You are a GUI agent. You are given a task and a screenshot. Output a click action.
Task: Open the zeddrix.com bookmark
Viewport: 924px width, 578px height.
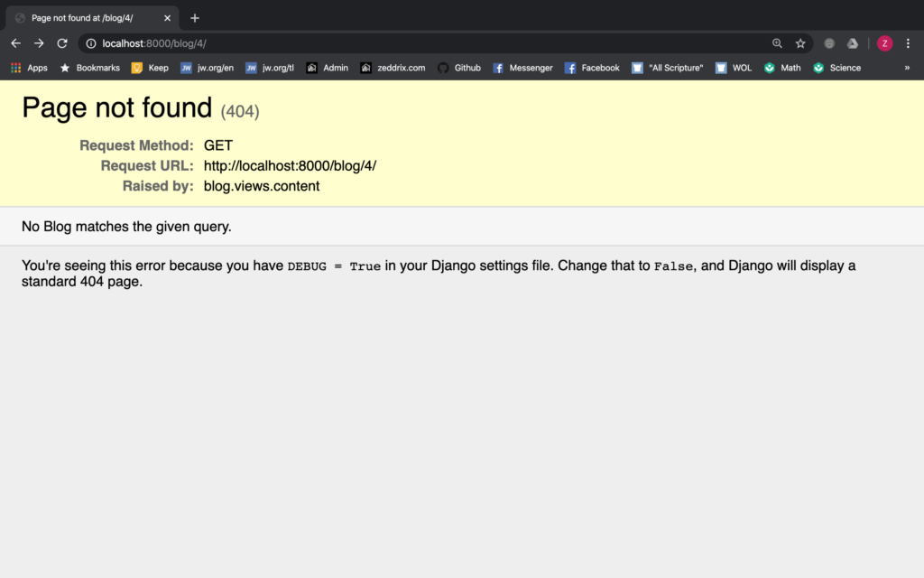pyautogui.click(x=393, y=68)
